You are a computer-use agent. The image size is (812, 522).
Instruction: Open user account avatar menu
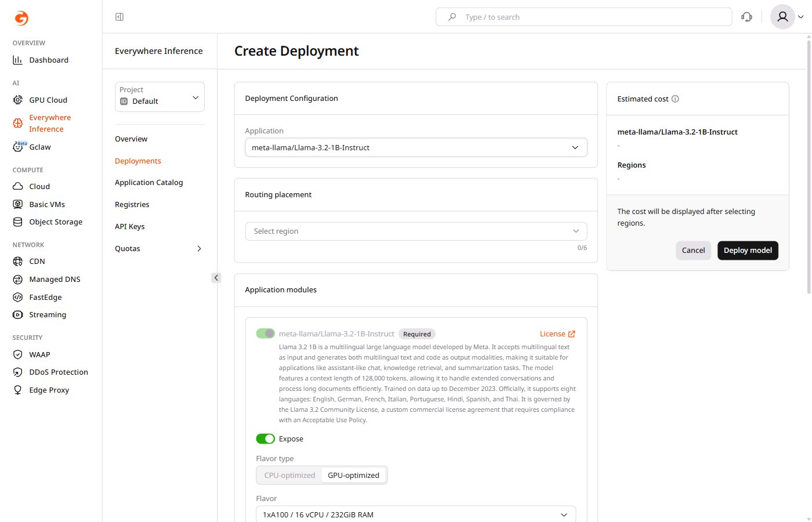[x=782, y=17]
